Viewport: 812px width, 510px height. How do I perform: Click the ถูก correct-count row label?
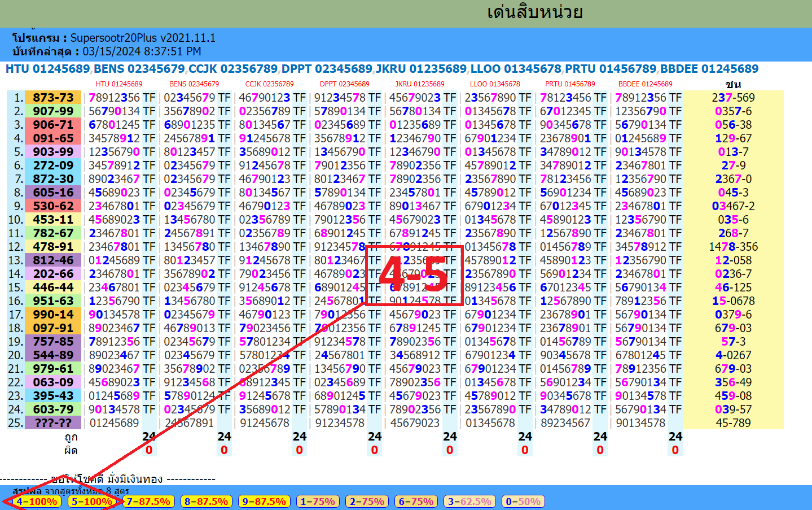coord(71,437)
